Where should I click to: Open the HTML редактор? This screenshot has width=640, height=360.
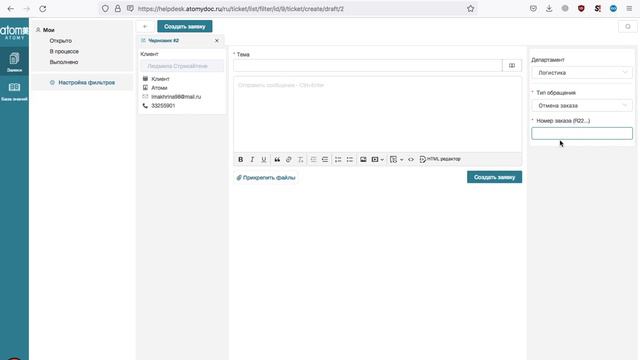(x=440, y=159)
